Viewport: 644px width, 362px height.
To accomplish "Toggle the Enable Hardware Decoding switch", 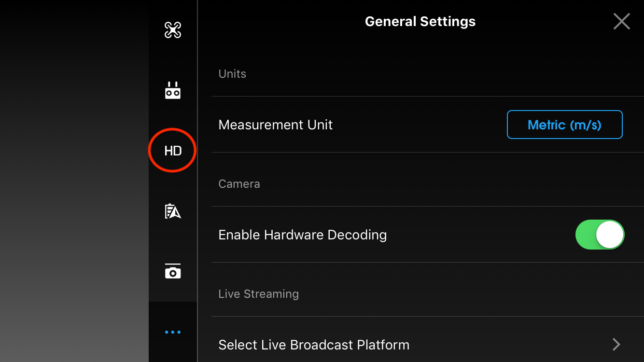I will pos(600,235).
